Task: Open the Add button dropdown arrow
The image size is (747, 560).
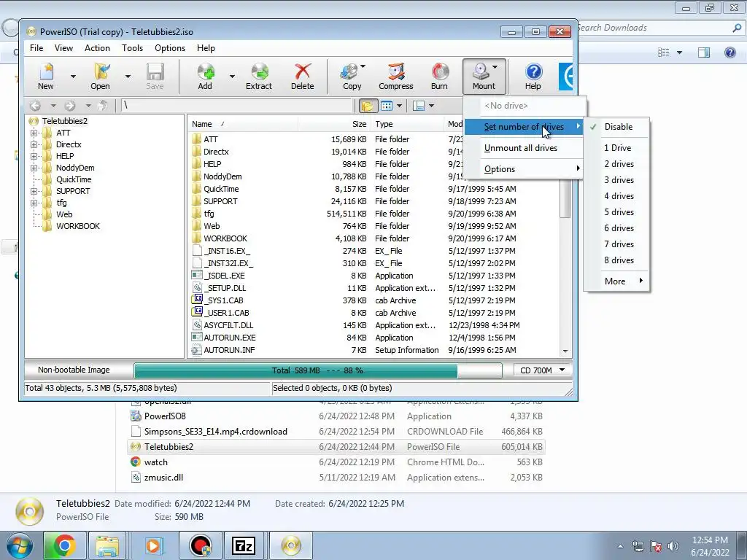Action: click(x=232, y=76)
